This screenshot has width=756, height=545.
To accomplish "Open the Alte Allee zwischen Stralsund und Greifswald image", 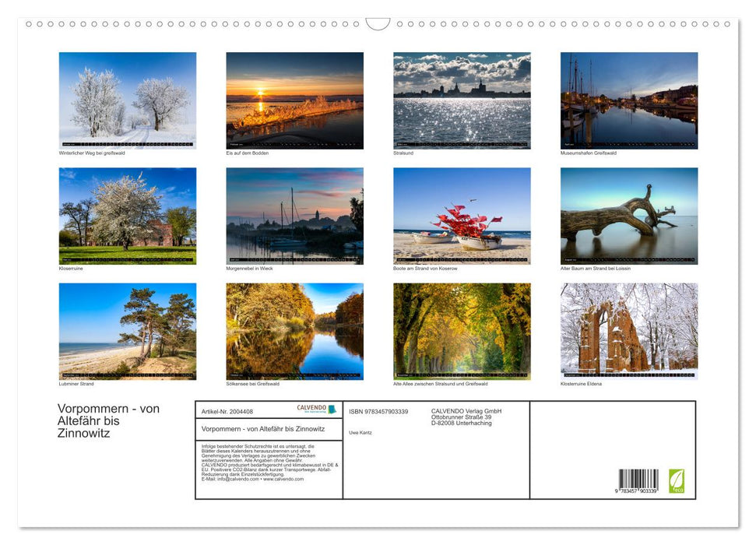I will tap(462, 331).
